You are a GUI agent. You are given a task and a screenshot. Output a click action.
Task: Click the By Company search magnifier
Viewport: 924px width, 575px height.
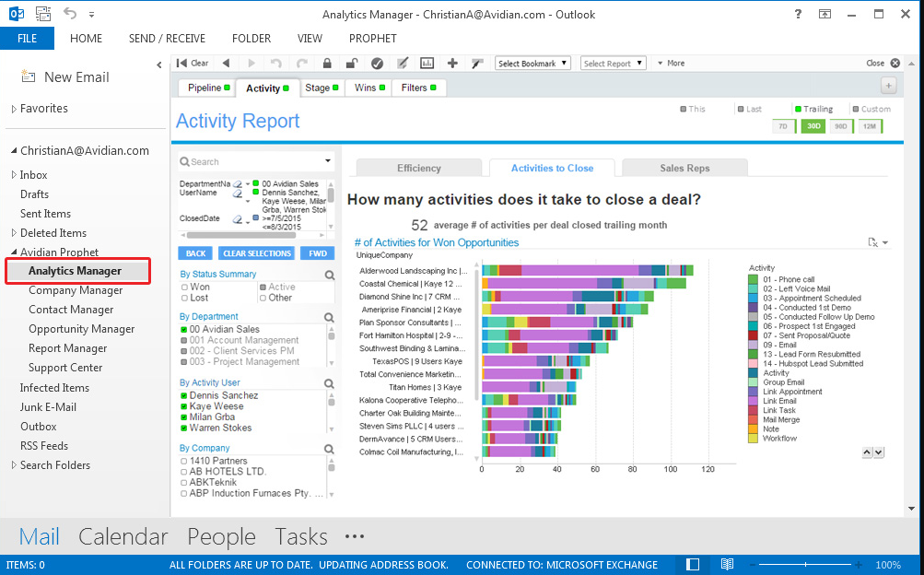[x=330, y=449]
